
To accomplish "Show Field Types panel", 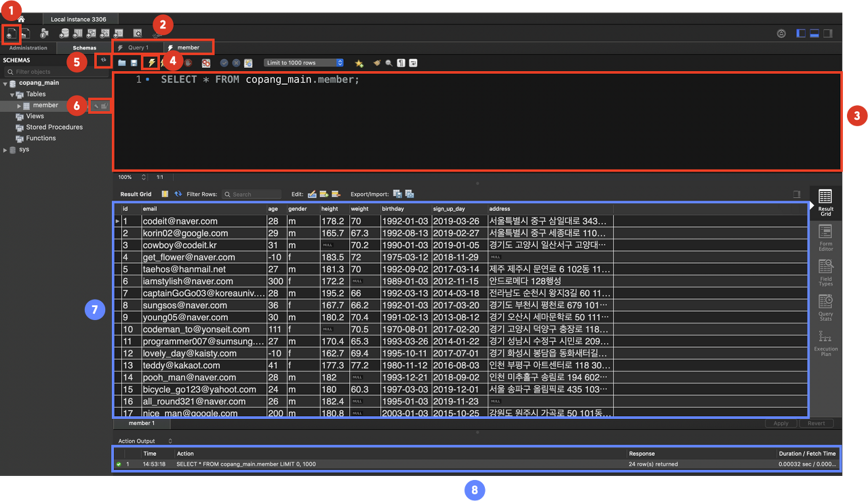I will (x=825, y=273).
